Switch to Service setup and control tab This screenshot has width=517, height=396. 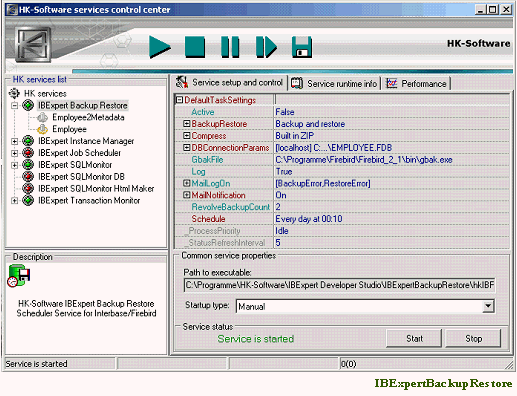pos(230,82)
